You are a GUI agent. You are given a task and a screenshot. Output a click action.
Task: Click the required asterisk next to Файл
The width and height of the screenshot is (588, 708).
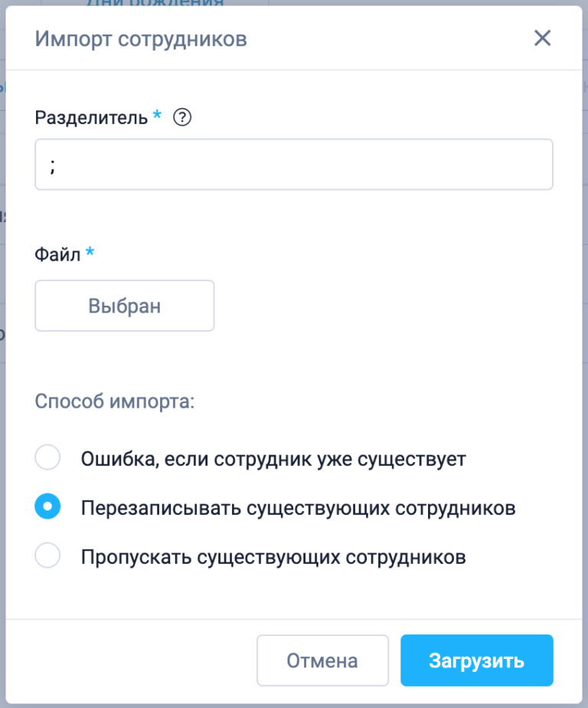coord(90,253)
